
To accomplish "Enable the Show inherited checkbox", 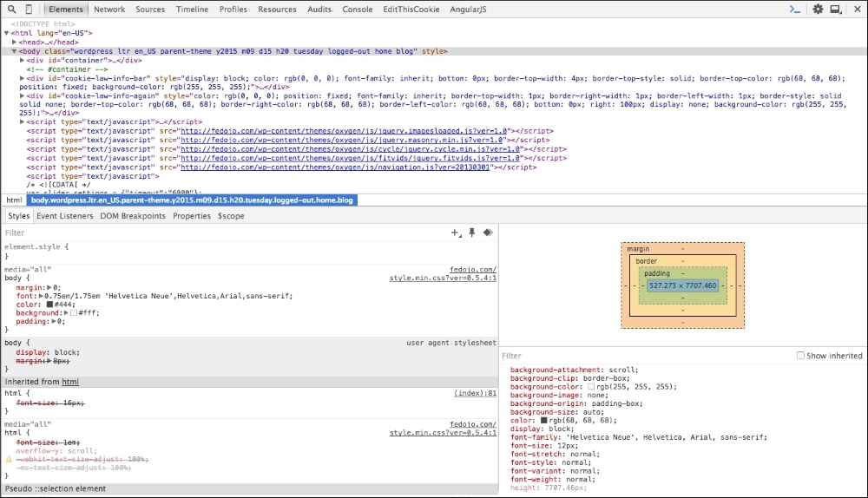I will pyautogui.click(x=800, y=355).
